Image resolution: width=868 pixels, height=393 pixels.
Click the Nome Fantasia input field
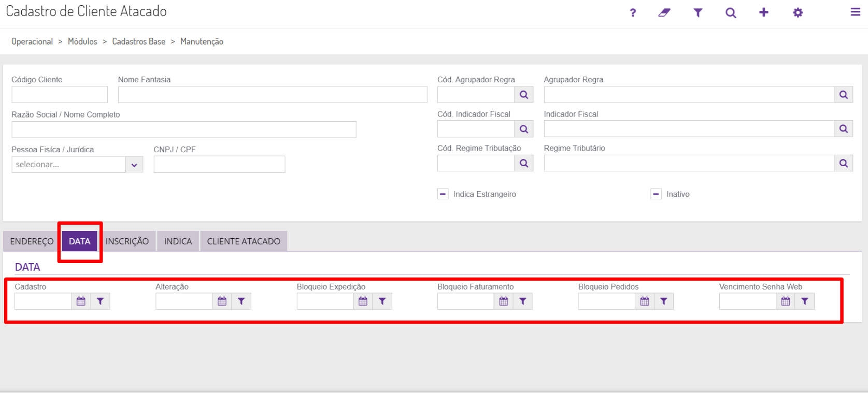[273, 95]
